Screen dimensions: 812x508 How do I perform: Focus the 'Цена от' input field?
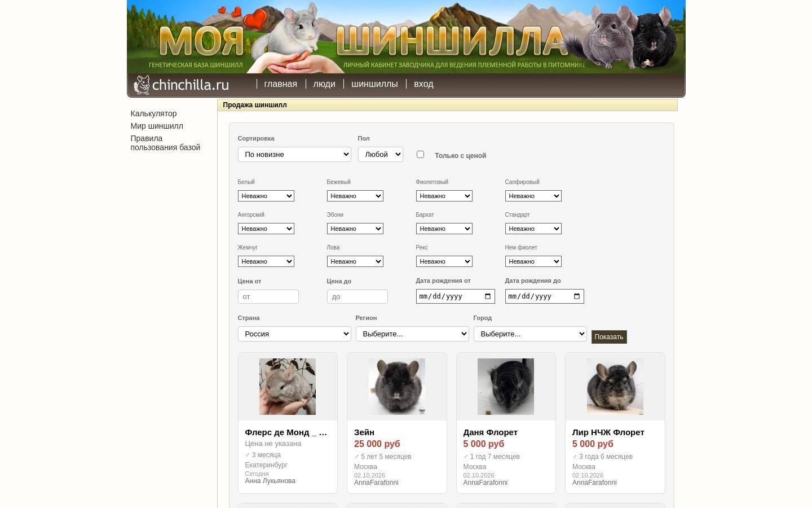click(x=268, y=296)
